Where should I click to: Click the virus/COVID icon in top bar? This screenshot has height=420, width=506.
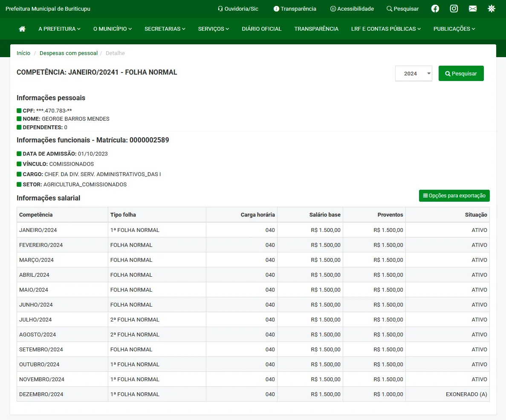click(x=492, y=9)
